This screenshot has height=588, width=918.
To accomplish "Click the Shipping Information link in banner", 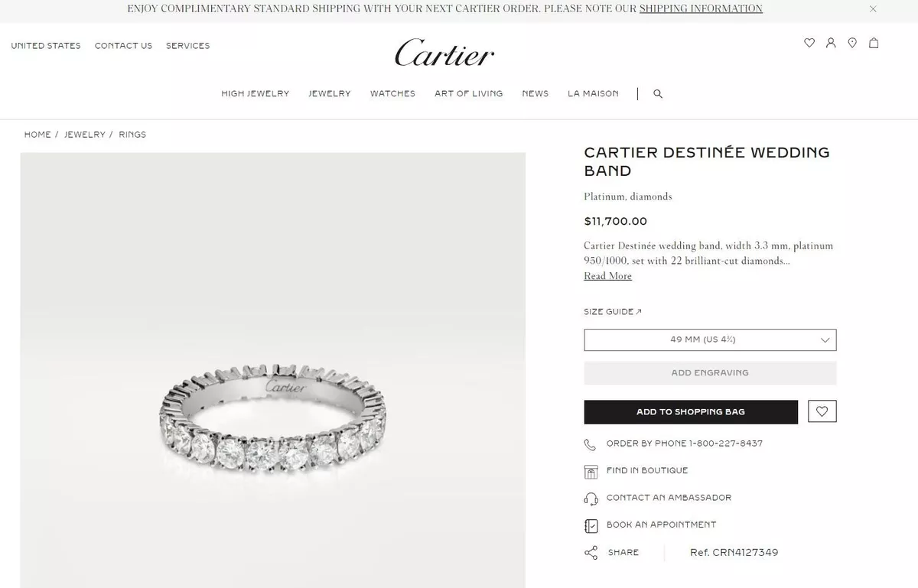I will (x=701, y=9).
